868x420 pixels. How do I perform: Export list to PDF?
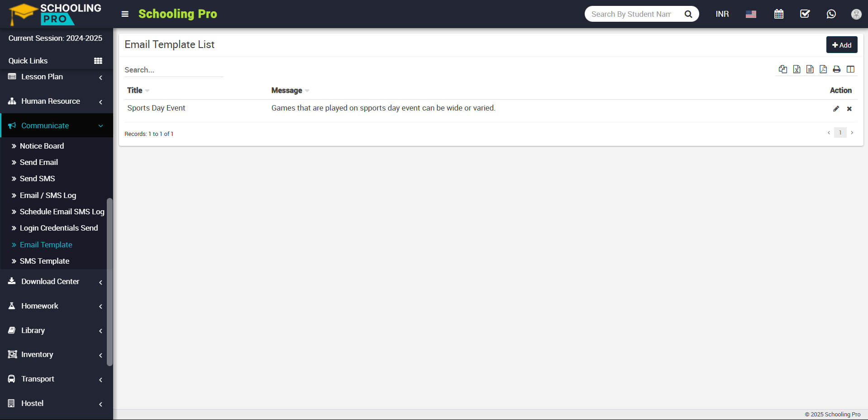click(823, 69)
